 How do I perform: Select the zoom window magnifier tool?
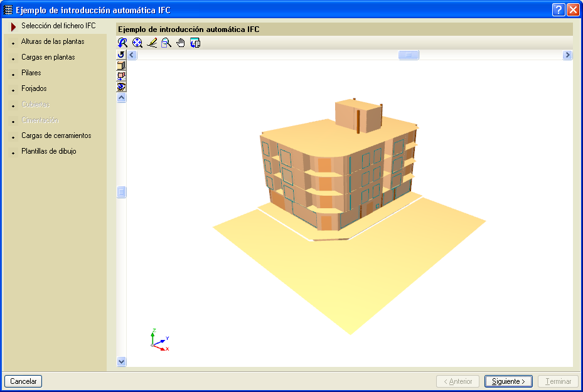166,43
